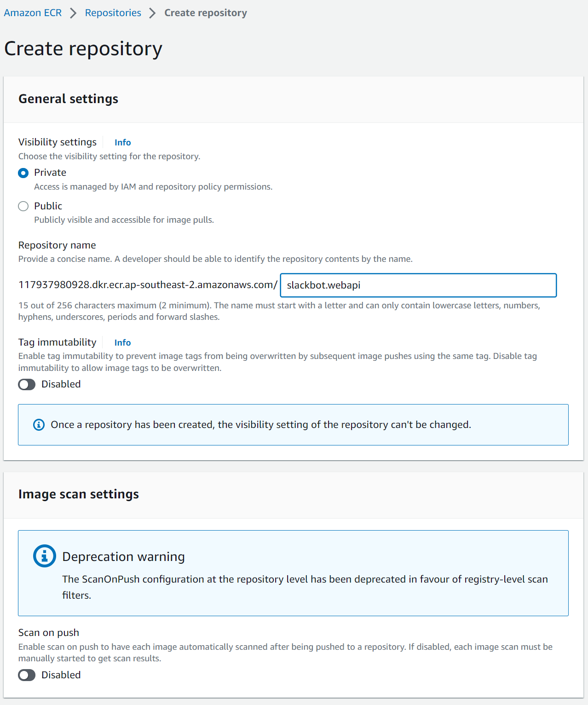Enable the Tag immutability toggle
This screenshot has width=588, height=705.
[x=27, y=384]
